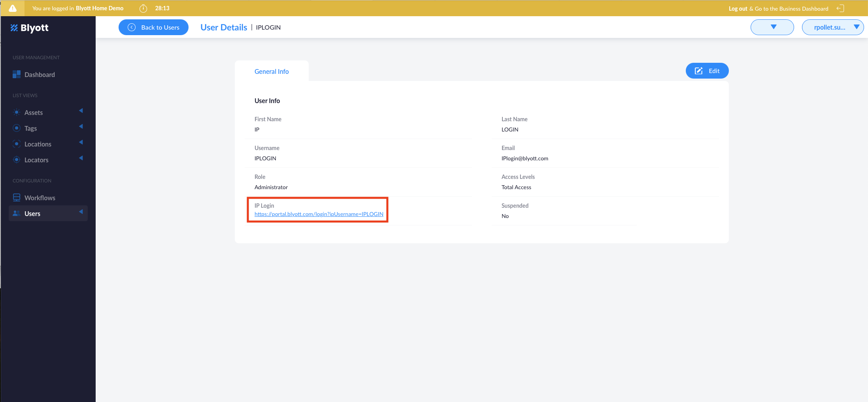Screen dimensions: 868x402
Task: Switch to the General Info tab
Action: pos(272,71)
